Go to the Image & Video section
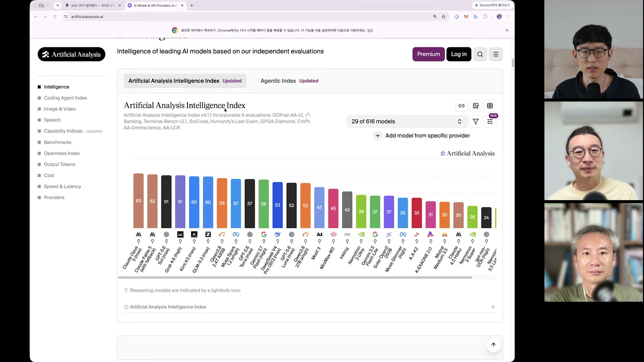The height and width of the screenshot is (362, 644). [60, 109]
